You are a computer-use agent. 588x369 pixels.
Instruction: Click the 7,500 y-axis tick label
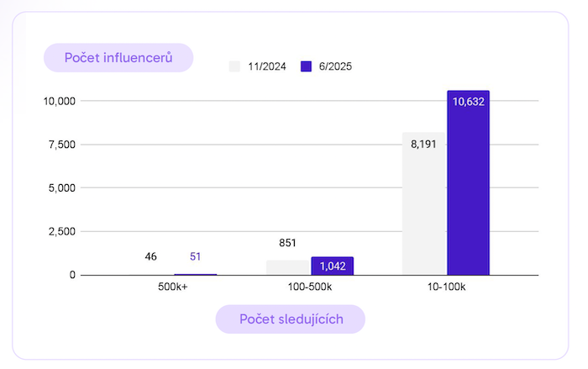[62, 145]
